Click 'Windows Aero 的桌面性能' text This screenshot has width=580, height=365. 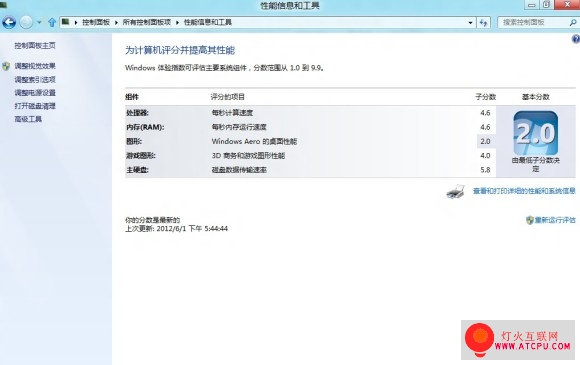[254, 141]
